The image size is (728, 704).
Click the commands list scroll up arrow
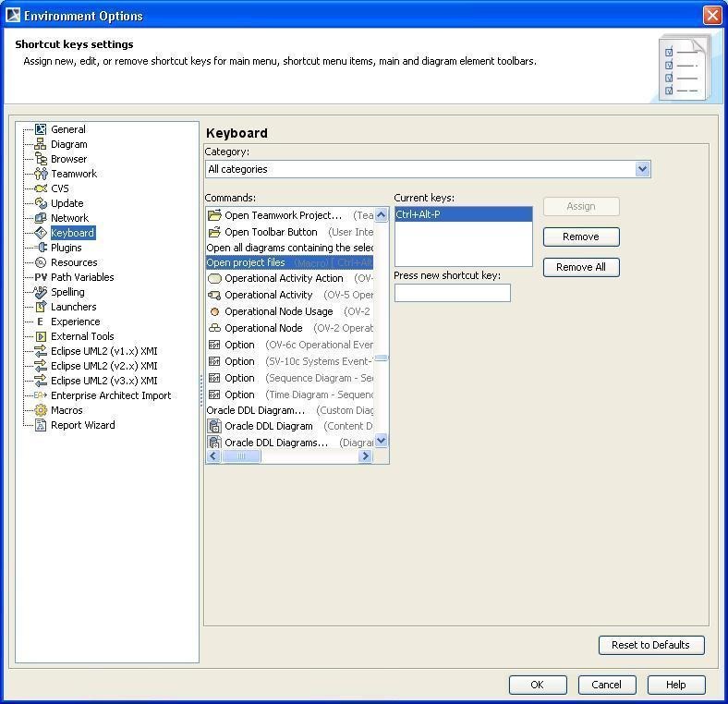382,214
